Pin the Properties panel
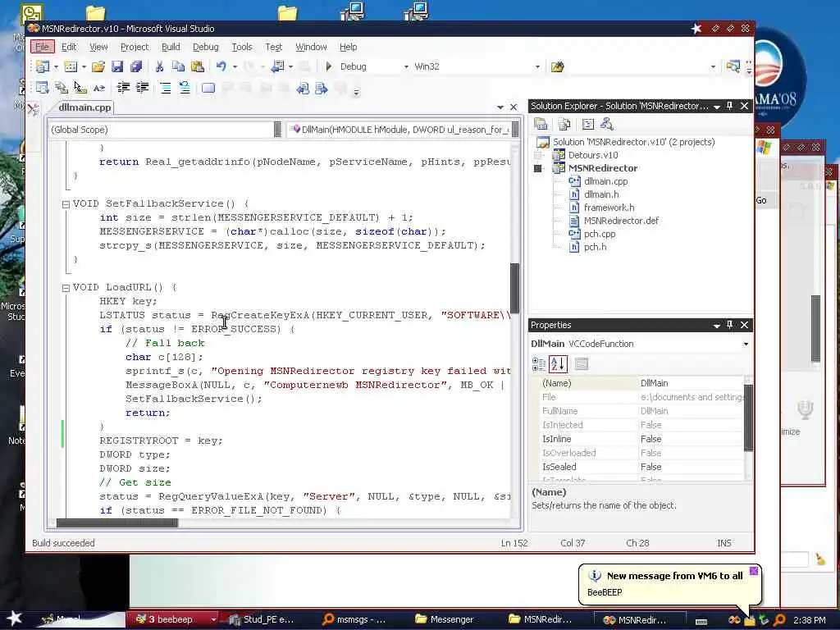Viewport: 840px width, 630px height. [x=729, y=325]
